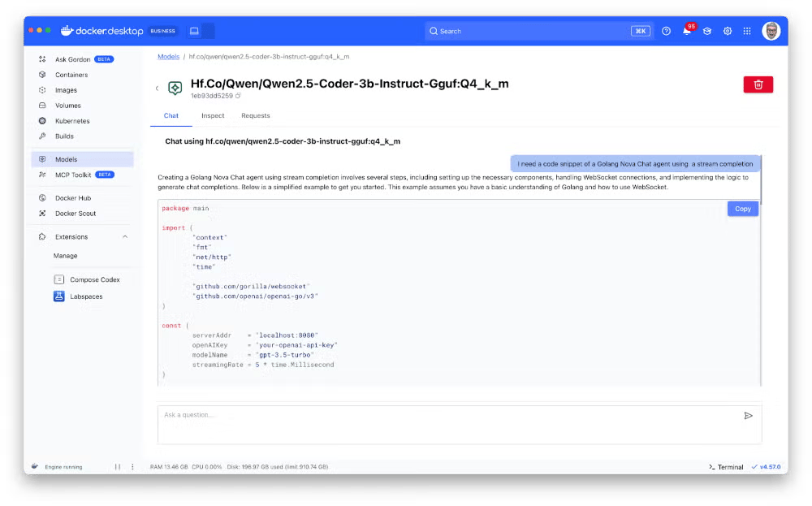812x506 pixels.
Task: Pause the Docker engine
Action: [x=118, y=467]
